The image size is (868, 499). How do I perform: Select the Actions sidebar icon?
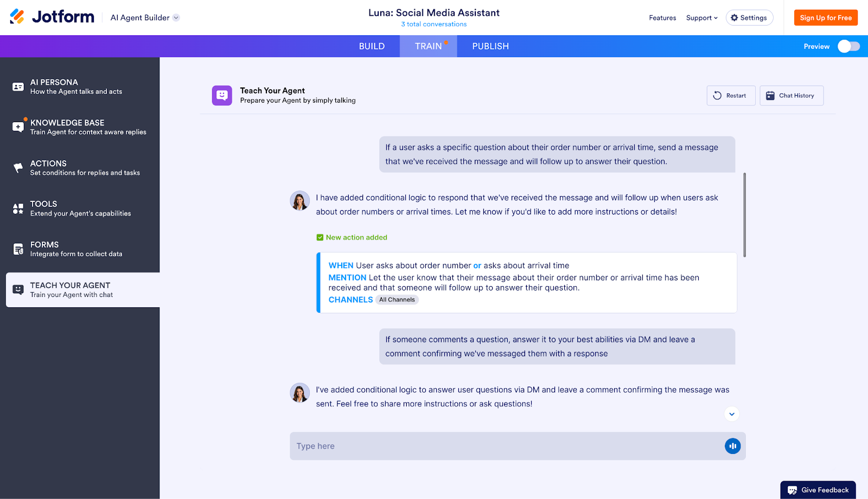[x=18, y=167]
